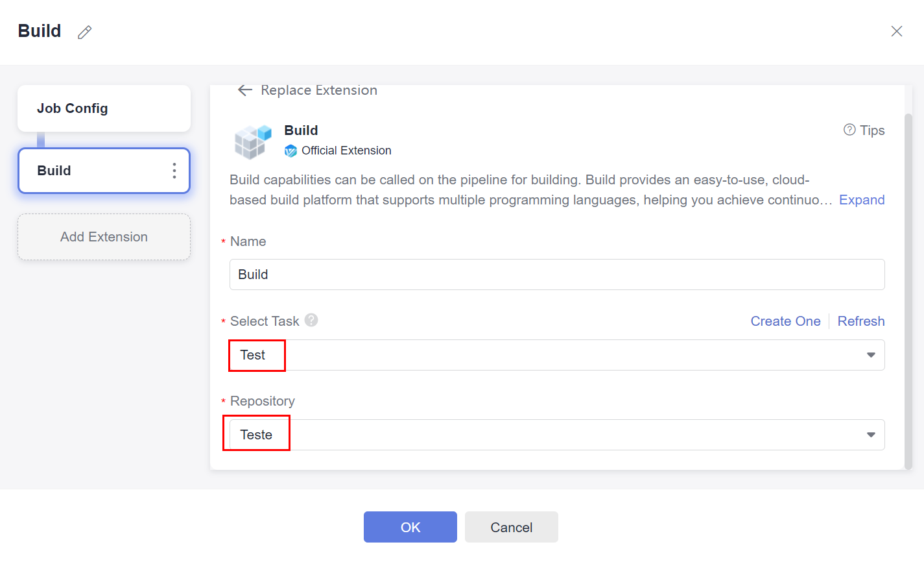Screen dimensions: 924x562
Task: Click into the Name input field
Action: (x=556, y=275)
